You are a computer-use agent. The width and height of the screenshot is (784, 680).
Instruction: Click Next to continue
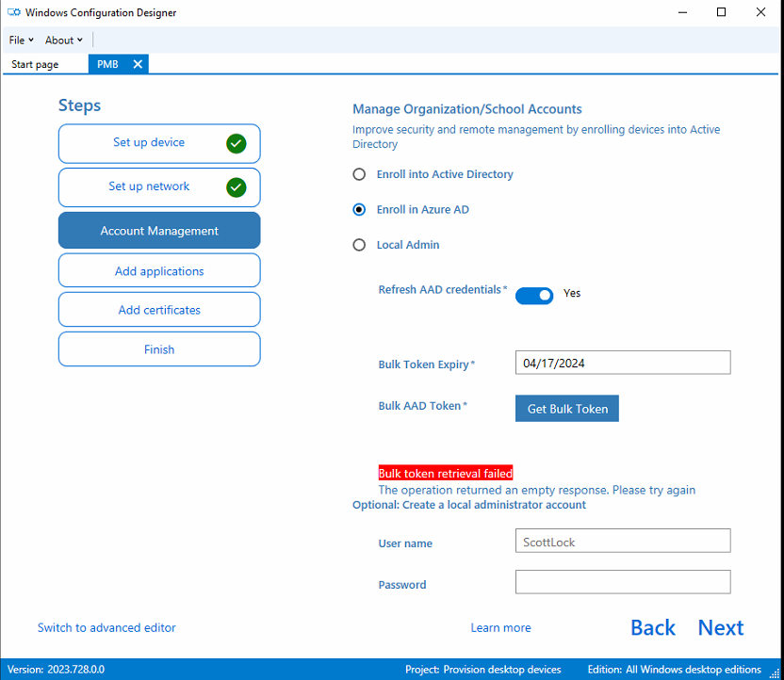(720, 627)
